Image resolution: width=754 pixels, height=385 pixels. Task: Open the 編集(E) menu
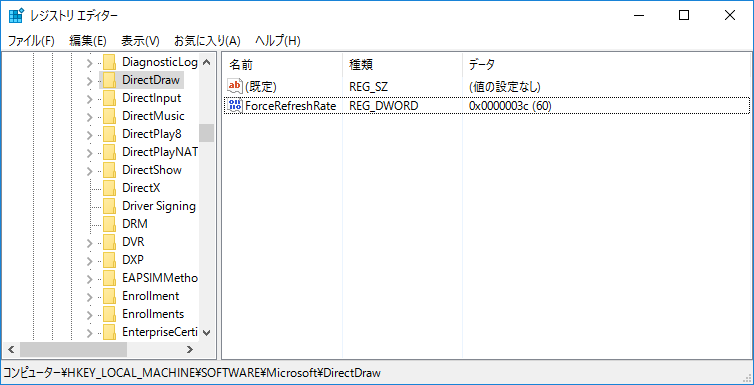tap(88, 41)
